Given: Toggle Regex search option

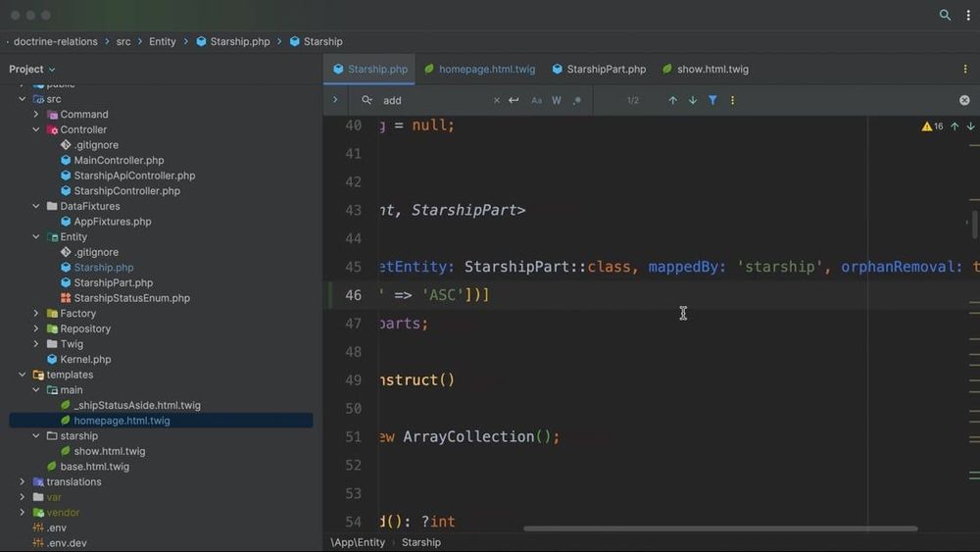Looking at the screenshot, I should coord(576,100).
